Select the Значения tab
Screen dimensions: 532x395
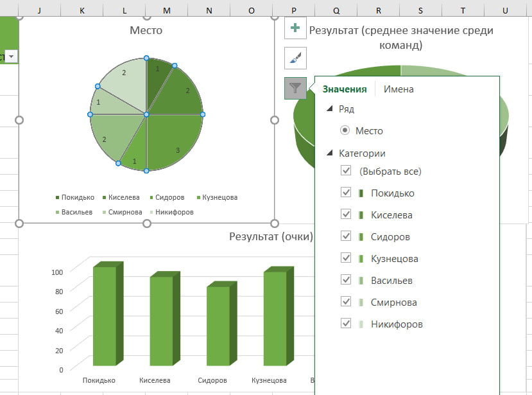click(345, 89)
